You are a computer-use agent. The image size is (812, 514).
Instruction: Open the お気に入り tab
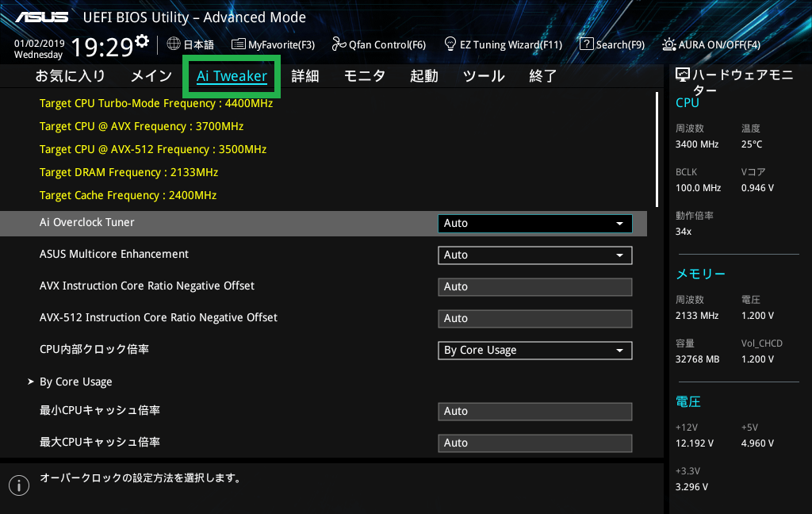click(x=70, y=76)
